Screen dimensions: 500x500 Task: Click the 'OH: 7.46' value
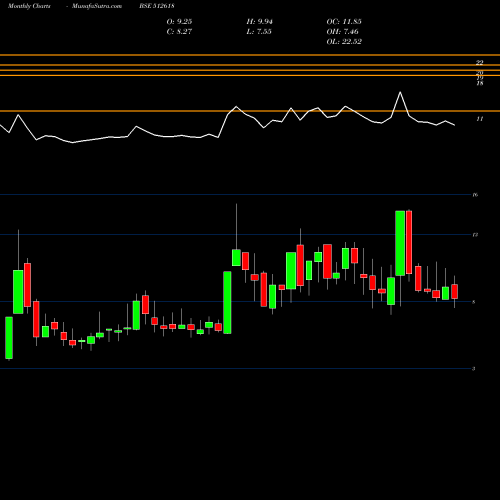point(342,32)
